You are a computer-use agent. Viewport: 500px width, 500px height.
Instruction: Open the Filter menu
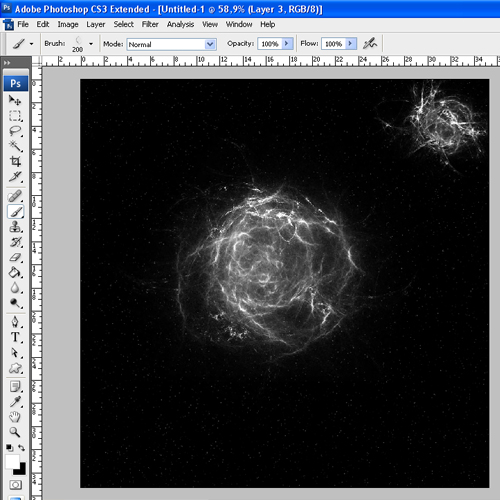pos(150,24)
